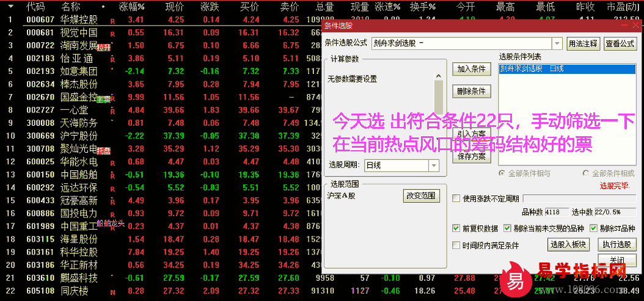
Task: Sort by 买价 column header
Action: coord(250,7)
